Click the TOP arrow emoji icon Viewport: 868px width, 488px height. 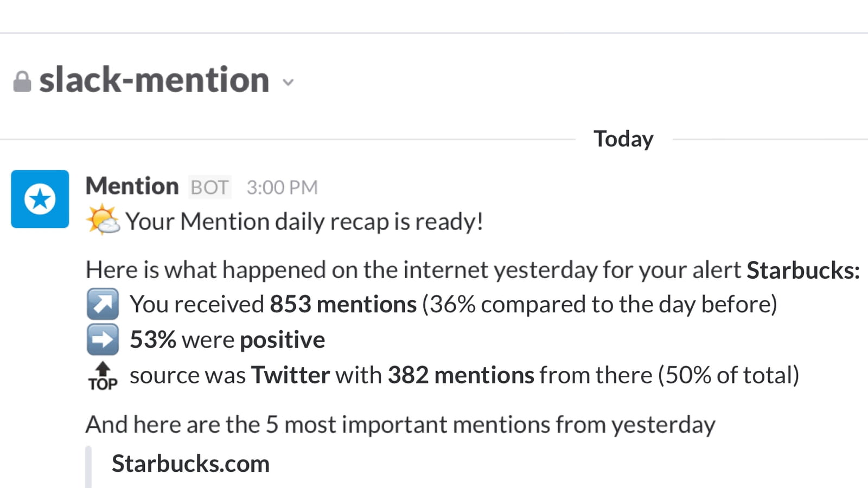tap(103, 376)
